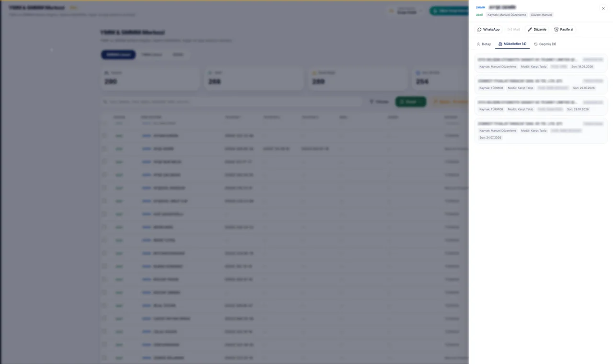Click Kaynak: Manuel Düzenleme chip beside Aktif
The width and height of the screenshot is (613, 364).
(x=507, y=15)
